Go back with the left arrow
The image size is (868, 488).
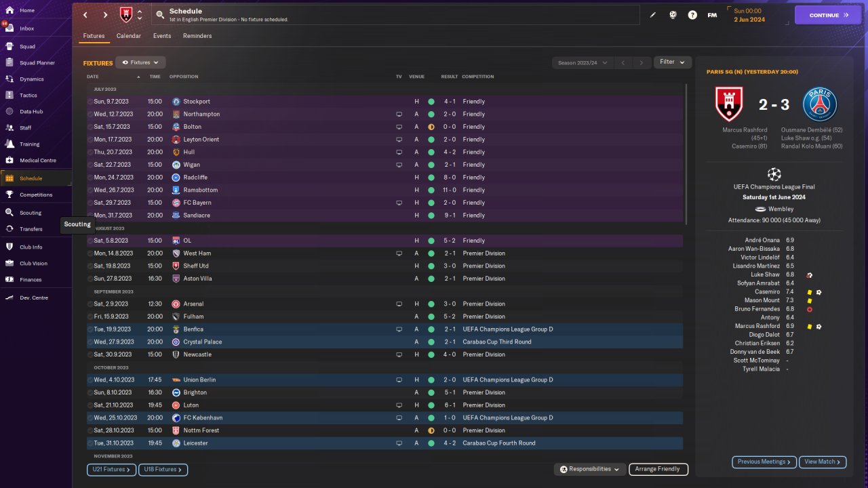click(x=85, y=14)
